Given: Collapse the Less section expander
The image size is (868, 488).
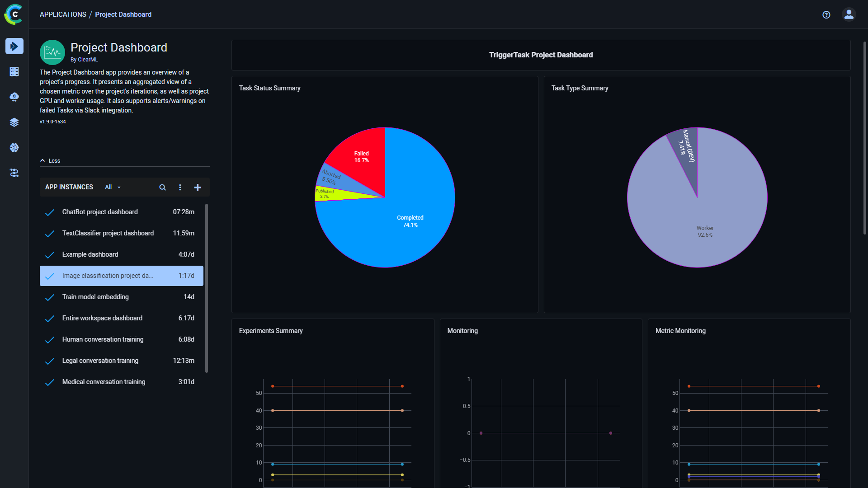Looking at the screenshot, I should pos(49,160).
